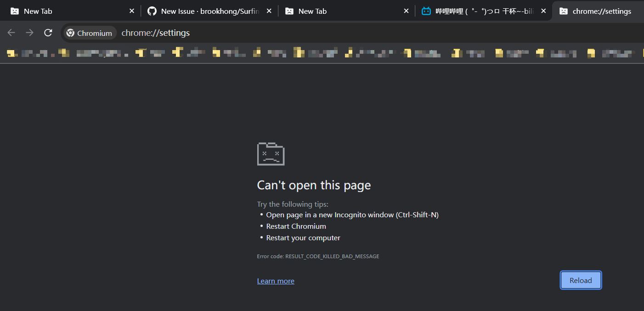The height and width of the screenshot is (311, 644).
Task: Click the GitHub favicon on the New Issue tab
Action: pos(152,11)
